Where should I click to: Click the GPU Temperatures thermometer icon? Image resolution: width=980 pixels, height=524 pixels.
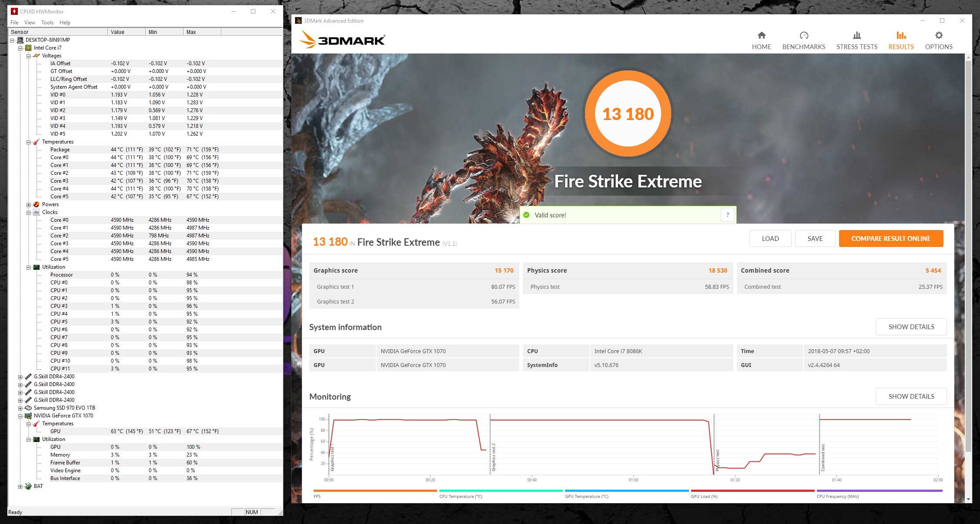tap(37, 424)
